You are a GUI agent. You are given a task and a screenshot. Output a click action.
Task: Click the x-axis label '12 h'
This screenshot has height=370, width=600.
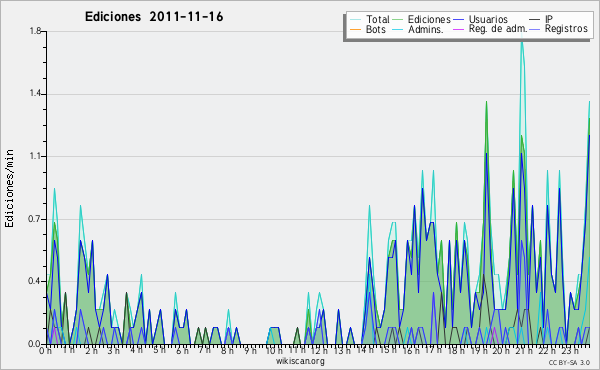pyautogui.click(x=319, y=351)
